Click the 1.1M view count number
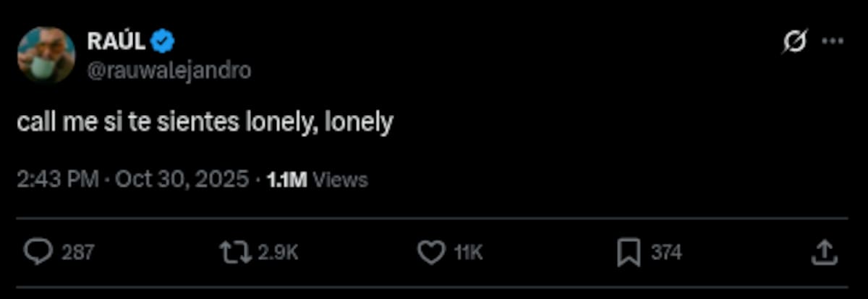Image resolution: width=868 pixels, height=299 pixels. (287, 180)
